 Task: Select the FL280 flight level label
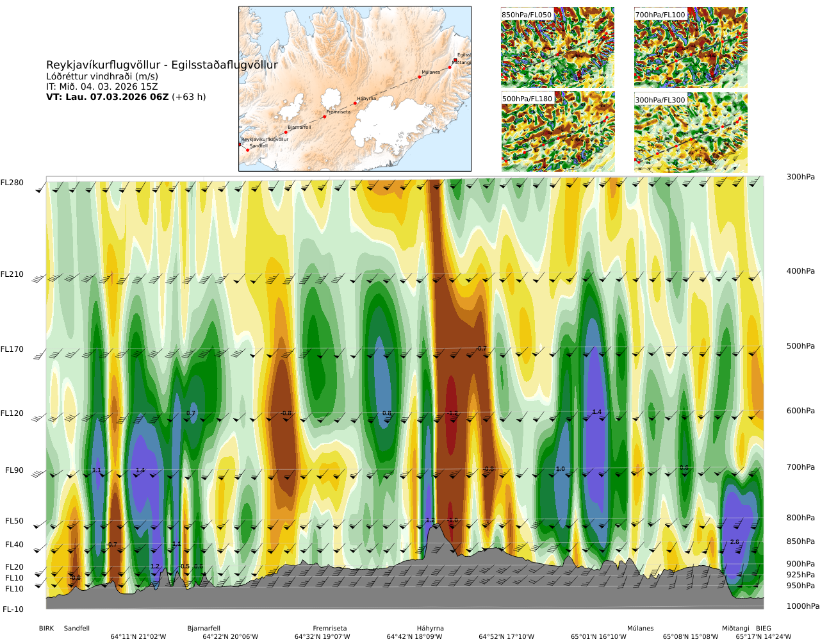(x=12, y=183)
